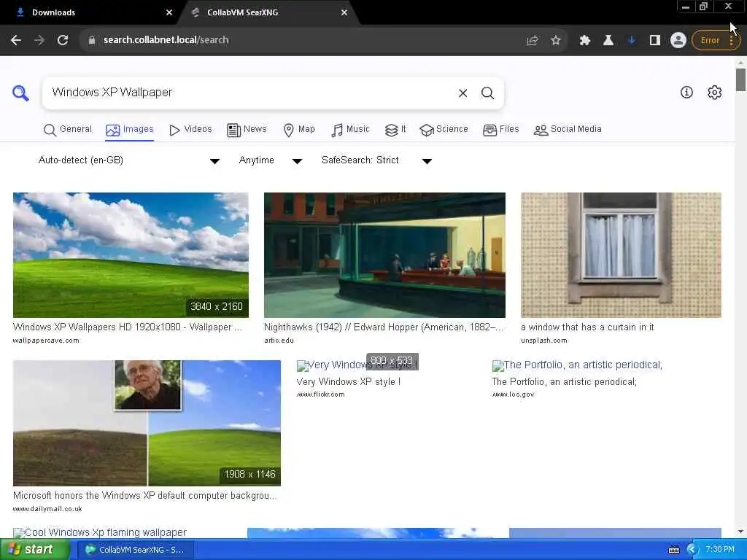The image size is (747, 560).
Task: Switch to the Social Media tab
Action: pyautogui.click(x=568, y=130)
